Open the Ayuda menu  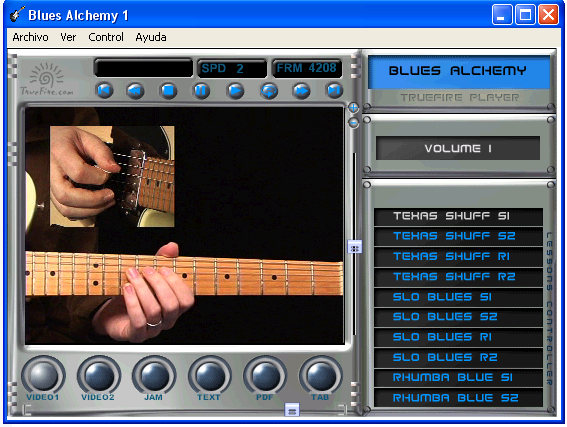[151, 37]
